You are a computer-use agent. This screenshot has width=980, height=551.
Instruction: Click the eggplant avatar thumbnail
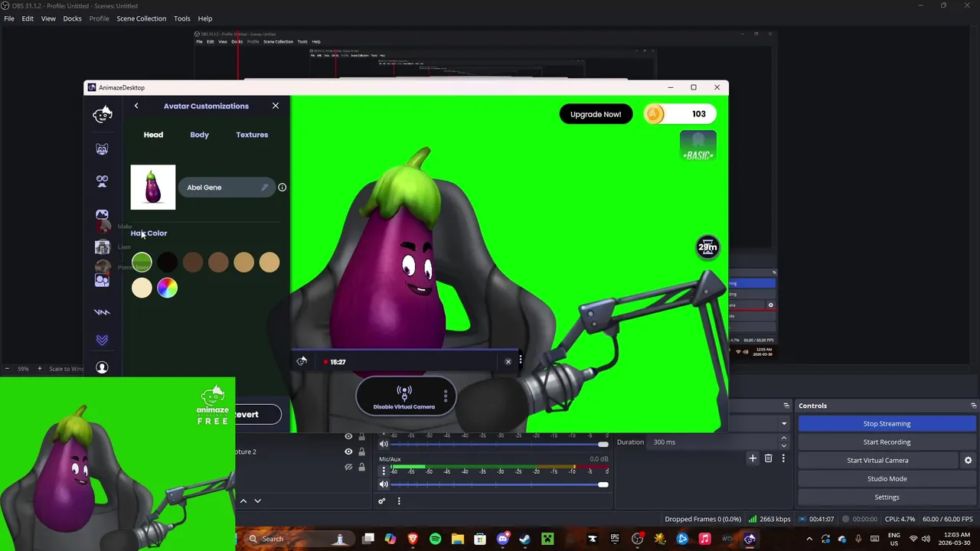point(153,187)
